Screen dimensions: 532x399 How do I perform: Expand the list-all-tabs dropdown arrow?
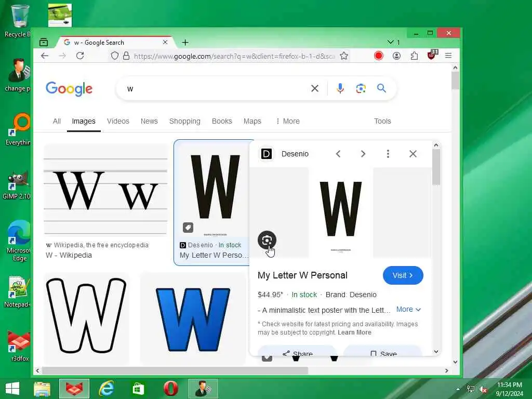(x=391, y=42)
